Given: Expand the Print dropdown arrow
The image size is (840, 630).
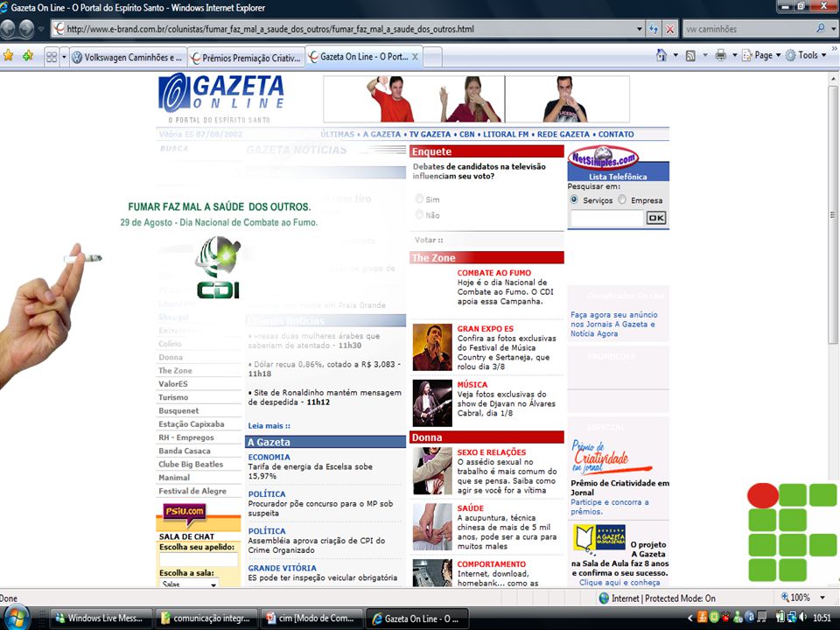Looking at the screenshot, I should 734,55.
